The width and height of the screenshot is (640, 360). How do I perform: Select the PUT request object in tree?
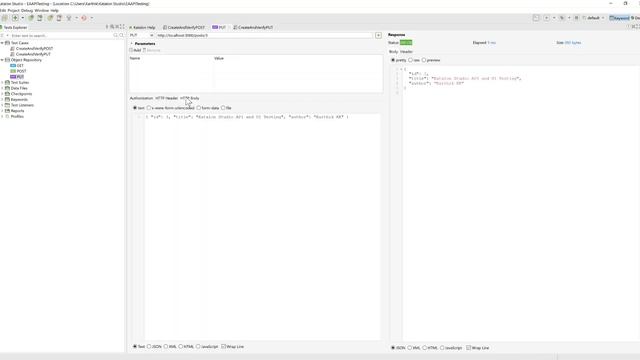pyautogui.click(x=17, y=77)
